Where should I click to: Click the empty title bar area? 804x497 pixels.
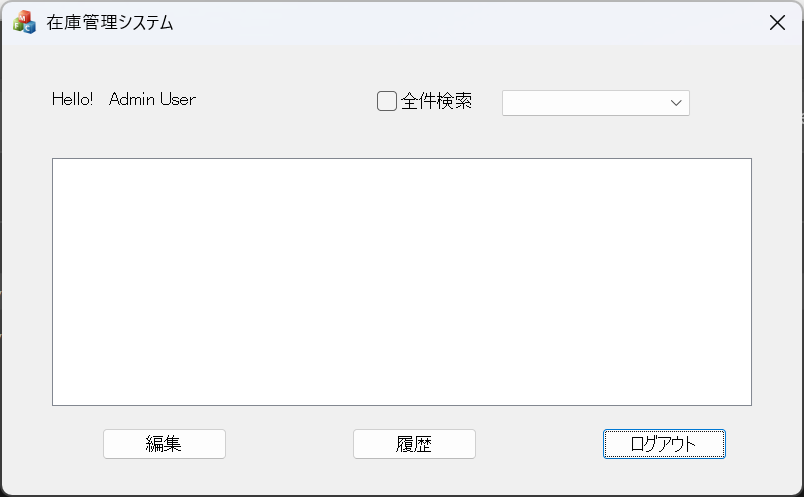tap(450, 23)
